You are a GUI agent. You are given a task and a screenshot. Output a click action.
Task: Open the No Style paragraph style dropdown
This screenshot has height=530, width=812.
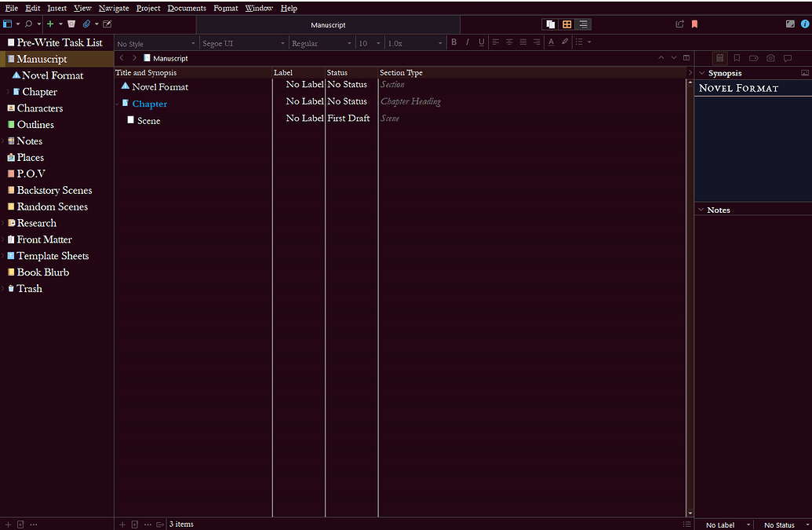click(x=155, y=44)
